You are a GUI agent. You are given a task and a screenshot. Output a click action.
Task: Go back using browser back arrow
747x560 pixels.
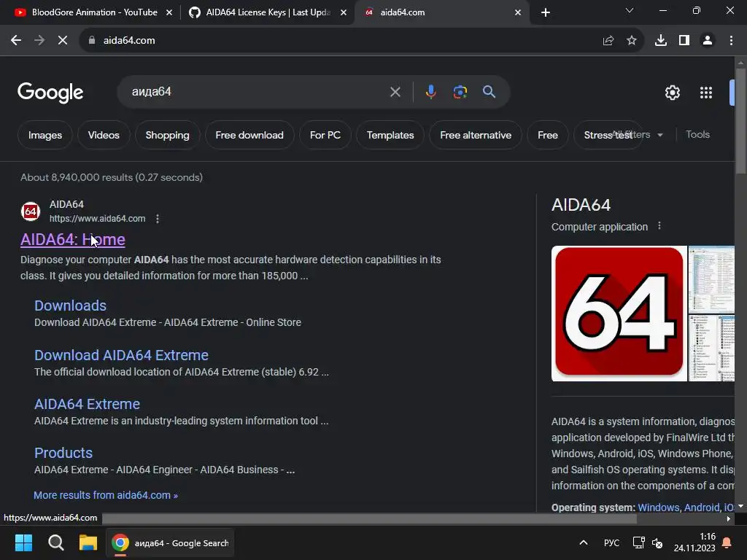[x=16, y=41]
